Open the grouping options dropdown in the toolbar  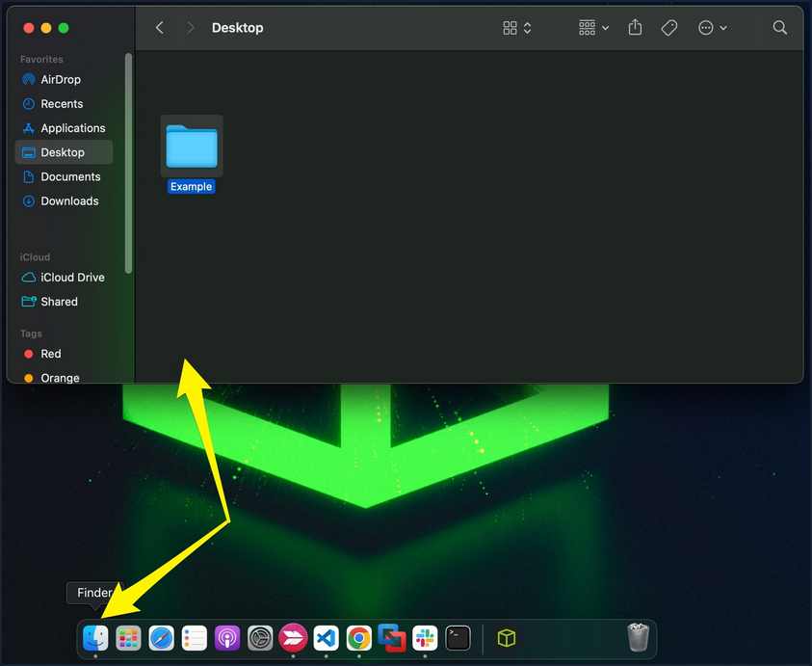(x=605, y=27)
